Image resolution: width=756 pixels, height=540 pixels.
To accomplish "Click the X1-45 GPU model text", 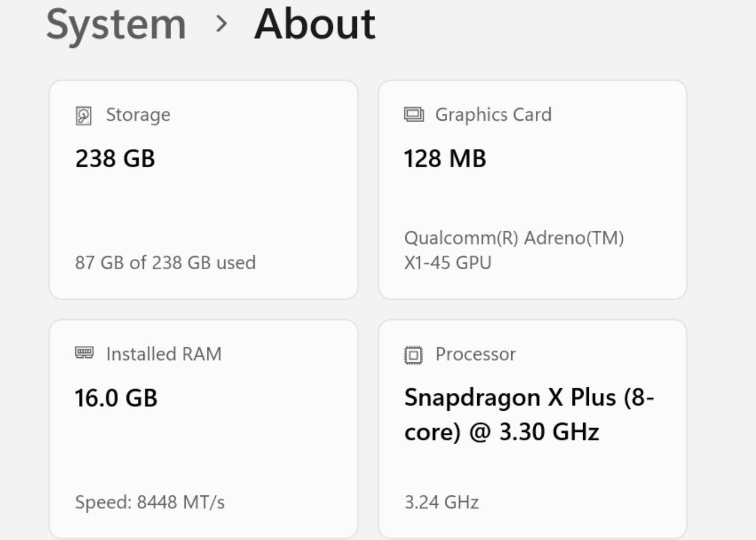I will [x=448, y=262].
